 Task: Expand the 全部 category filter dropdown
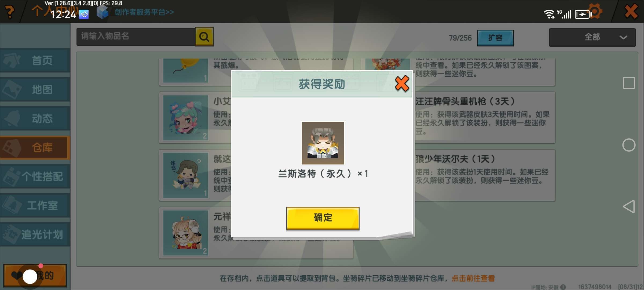click(592, 37)
